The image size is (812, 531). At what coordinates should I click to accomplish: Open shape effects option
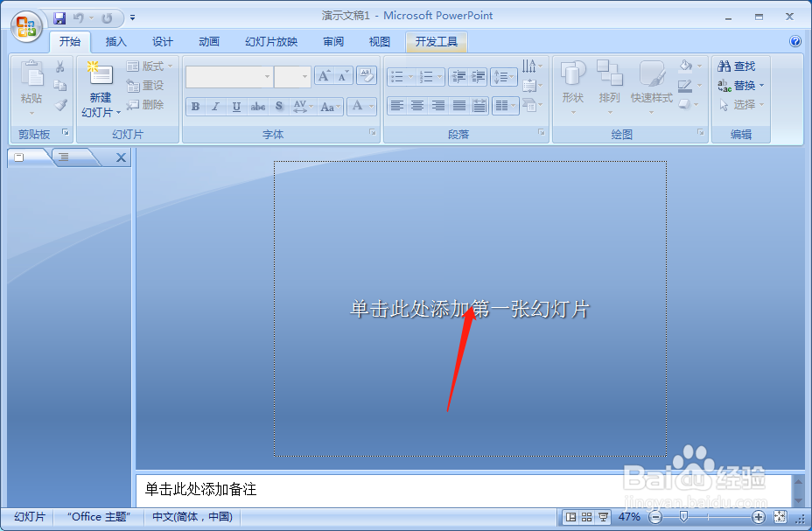(689, 105)
